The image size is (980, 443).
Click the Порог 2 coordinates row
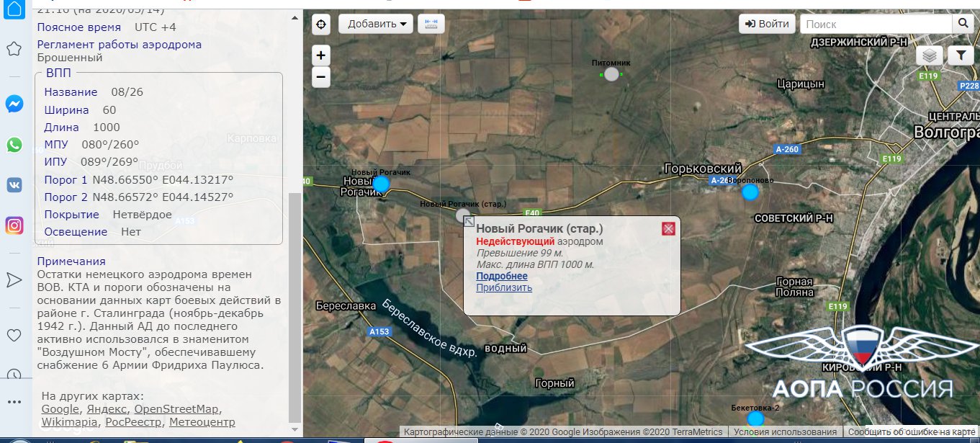point(139,197)
